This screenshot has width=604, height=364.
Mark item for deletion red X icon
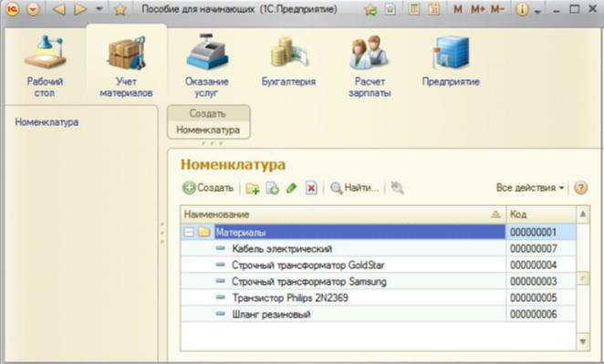pos(311,188)
